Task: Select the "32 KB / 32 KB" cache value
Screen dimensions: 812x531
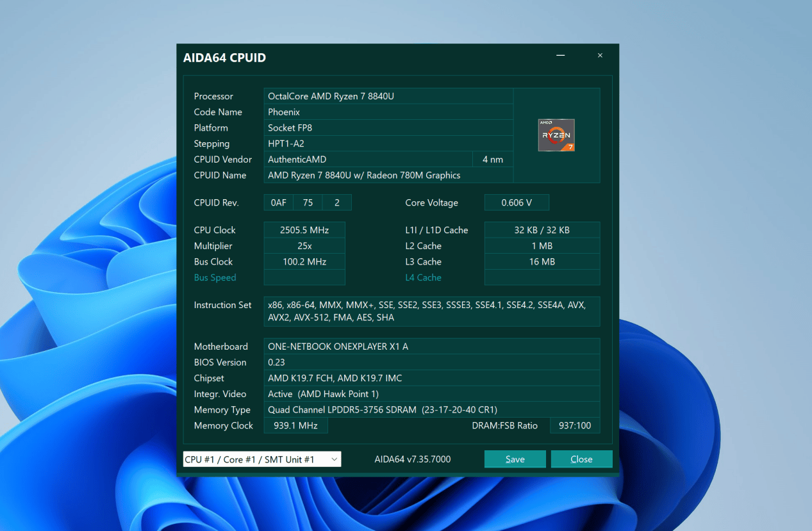Action: coord(542,230)
